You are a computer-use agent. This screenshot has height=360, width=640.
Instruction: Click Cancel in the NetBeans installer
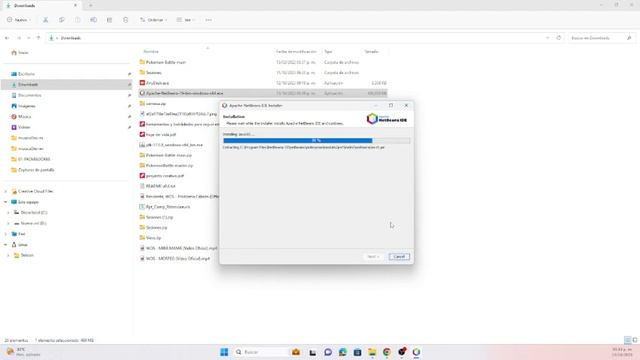pyautogui.click(x=399, y=257)
